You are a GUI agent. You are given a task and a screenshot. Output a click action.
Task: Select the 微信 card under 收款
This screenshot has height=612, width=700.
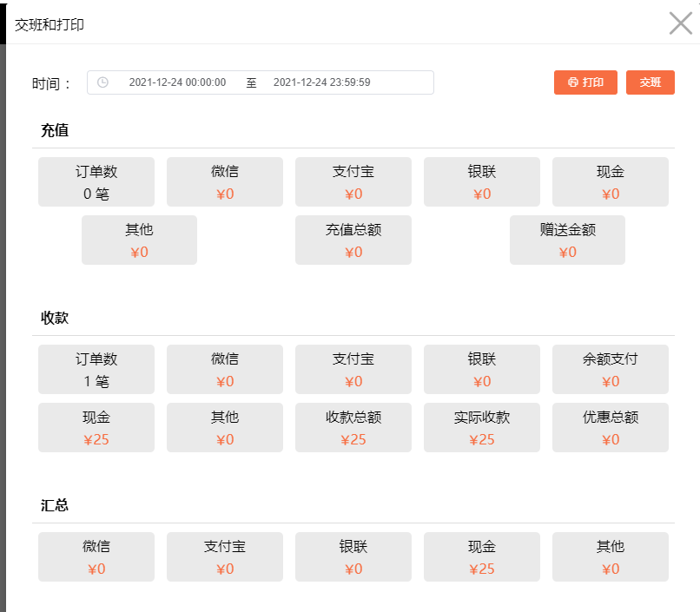[225, 369]
